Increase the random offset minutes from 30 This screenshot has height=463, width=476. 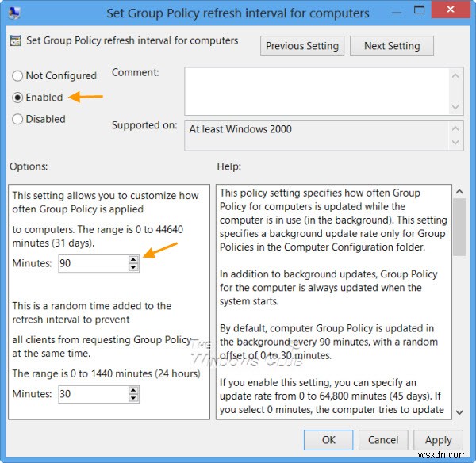[x=133, y=390]
